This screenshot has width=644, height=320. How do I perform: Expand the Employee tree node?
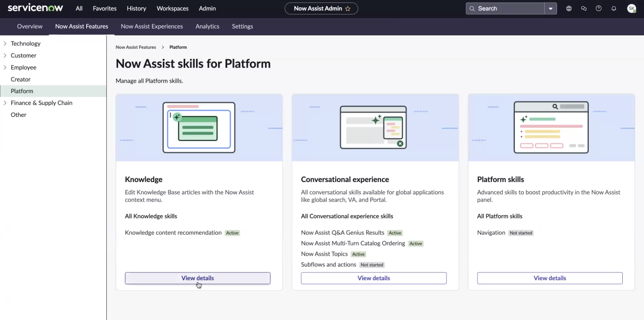pos(5,67)
